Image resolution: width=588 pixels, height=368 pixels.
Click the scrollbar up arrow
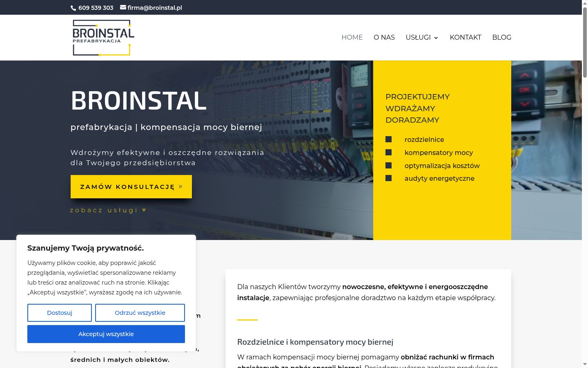[585, 3]
